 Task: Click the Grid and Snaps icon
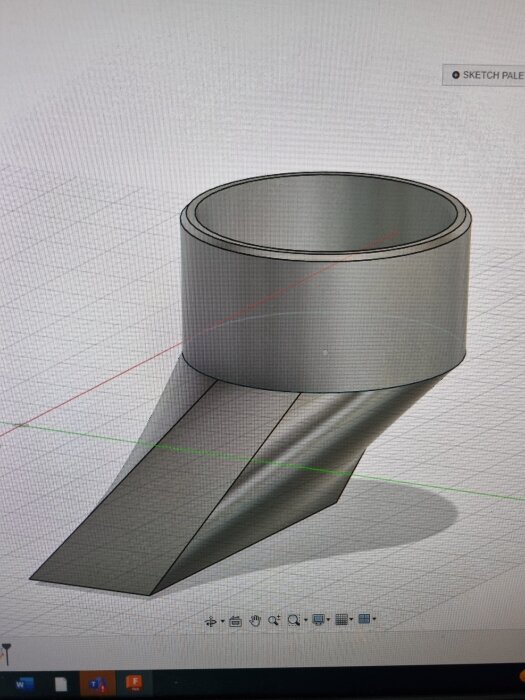point(341,619)
